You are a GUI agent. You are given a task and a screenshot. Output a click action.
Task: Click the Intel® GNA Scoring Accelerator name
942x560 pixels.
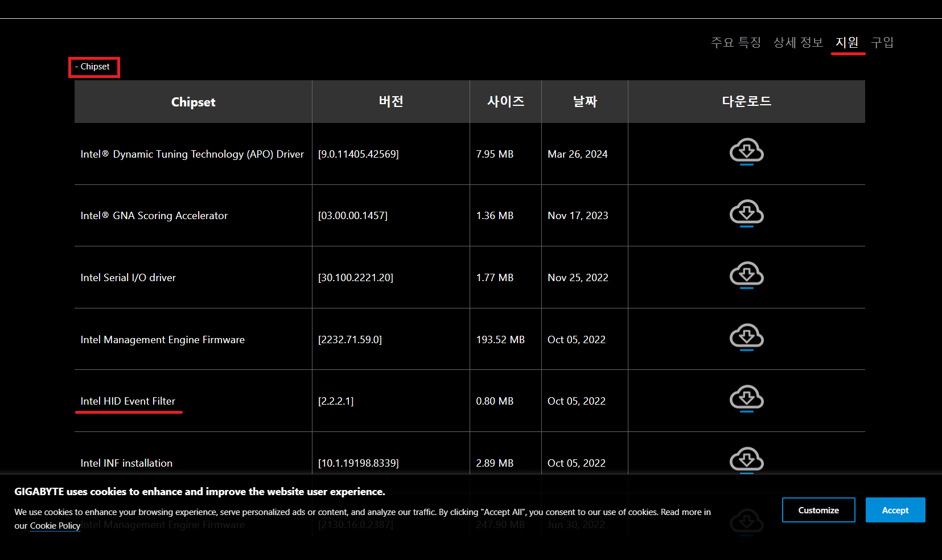point(154,216)
